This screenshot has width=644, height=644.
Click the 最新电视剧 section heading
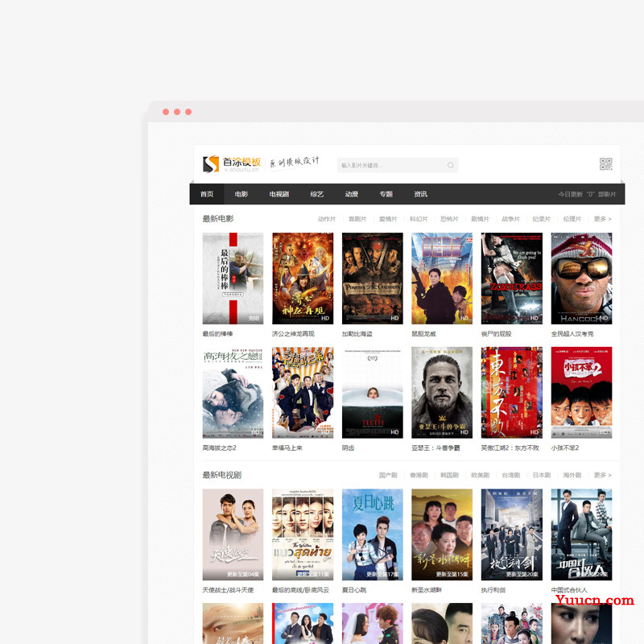tap(222, 475)
